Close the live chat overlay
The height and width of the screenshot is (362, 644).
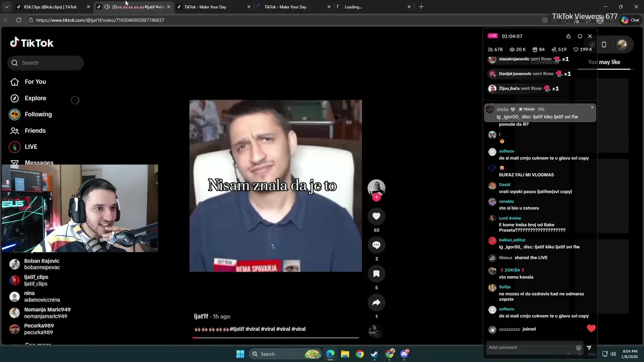tap(590, 36)
